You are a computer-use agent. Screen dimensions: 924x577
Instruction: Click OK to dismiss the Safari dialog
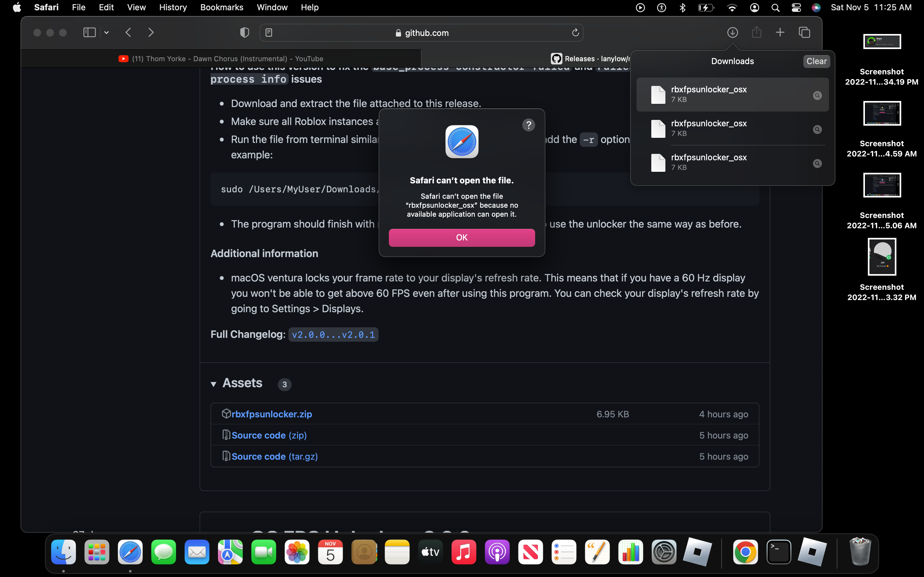(461, 237)
